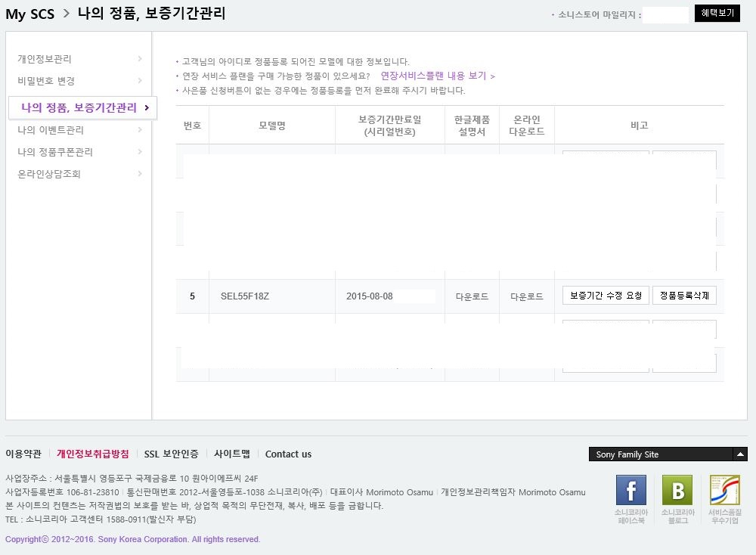This screenshot has width=756, height=555.
Task: Expand the Sony Family Site dropdown
Action: (740, 454)
